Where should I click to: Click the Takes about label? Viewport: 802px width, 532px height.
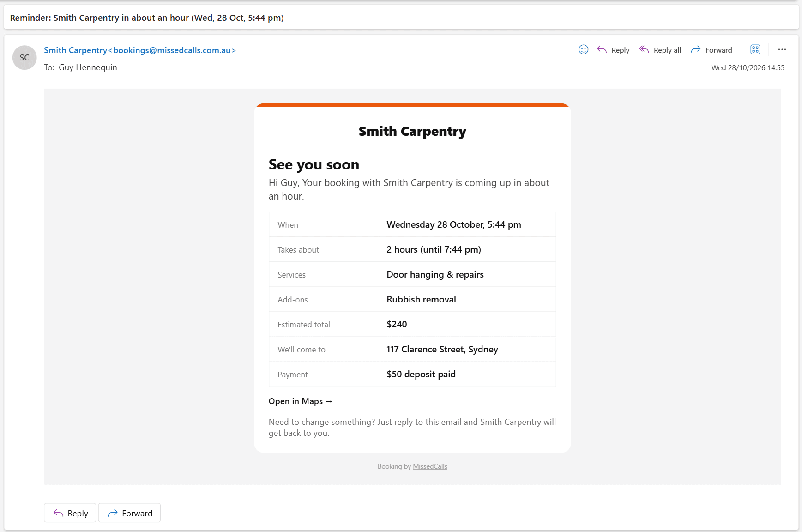click(x=298, y=250)
